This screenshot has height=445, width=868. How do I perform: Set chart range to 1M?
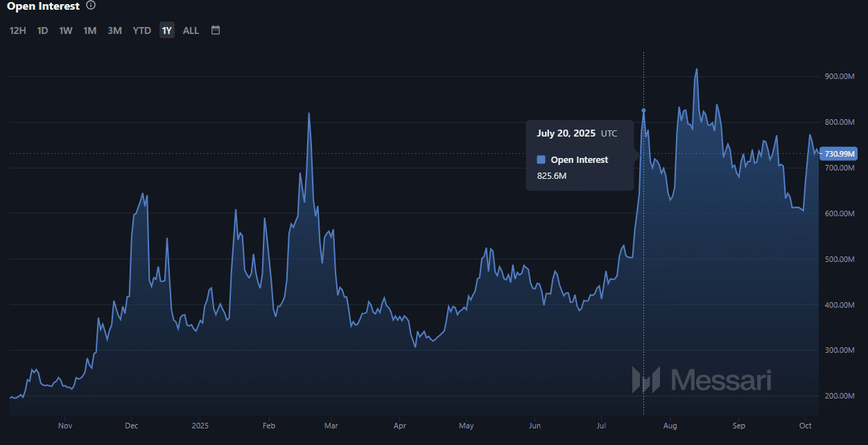click(90, 30)
